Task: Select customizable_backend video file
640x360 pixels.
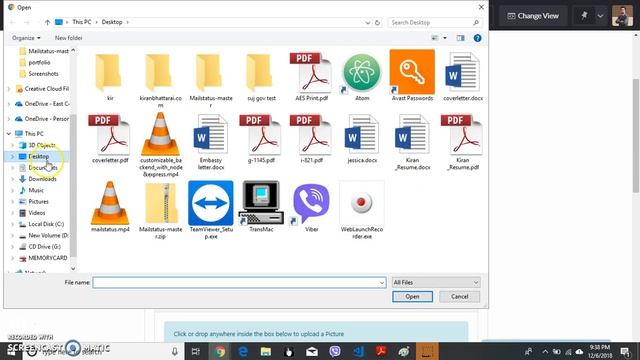Action: (x=160, y=145)
